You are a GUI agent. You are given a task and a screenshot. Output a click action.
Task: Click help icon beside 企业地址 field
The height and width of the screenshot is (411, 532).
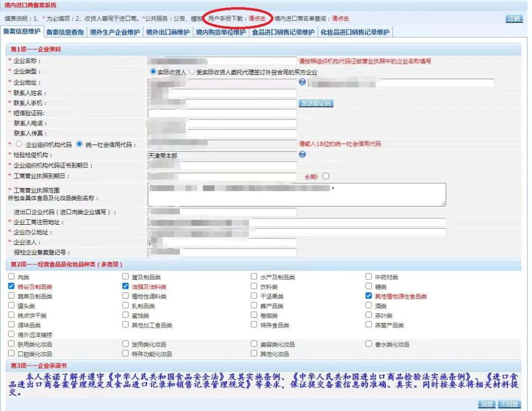302,82
